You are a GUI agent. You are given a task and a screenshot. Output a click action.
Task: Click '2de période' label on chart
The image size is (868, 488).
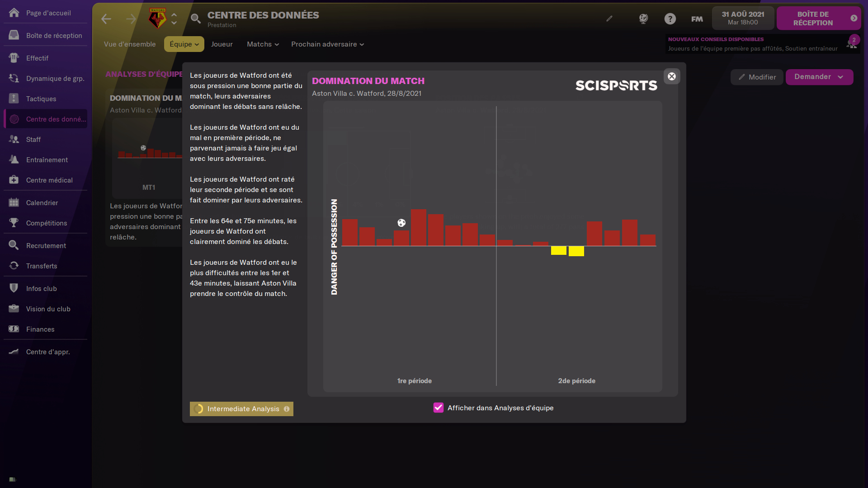(x=576, y=381)
